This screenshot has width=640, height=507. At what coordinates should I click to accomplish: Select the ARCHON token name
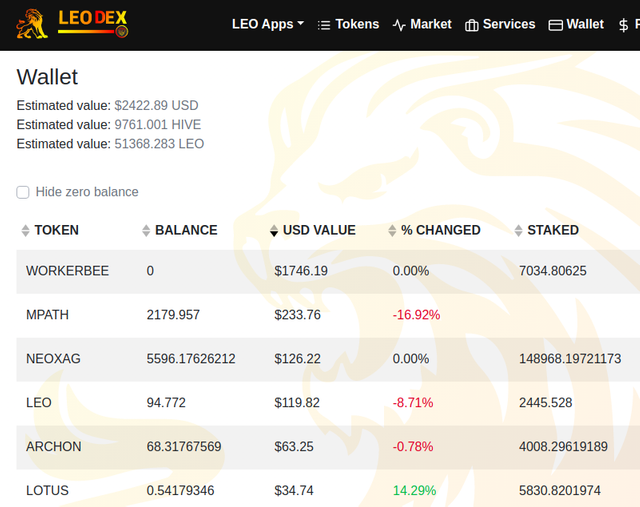[53, 447]
